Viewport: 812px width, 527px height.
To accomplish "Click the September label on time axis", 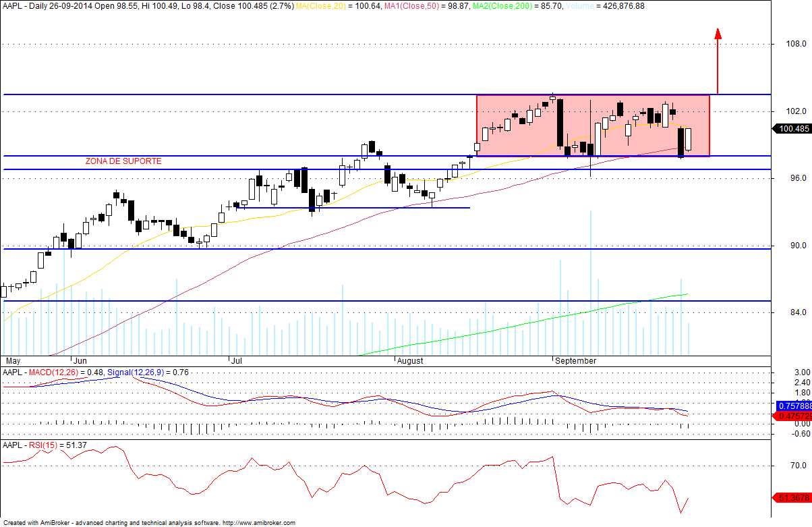I will (x=575, y=361).
